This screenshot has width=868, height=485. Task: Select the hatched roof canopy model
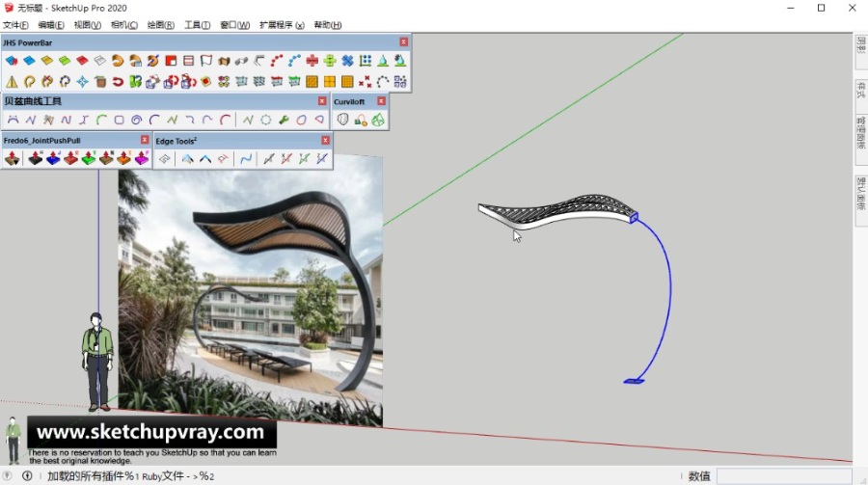coord(557,211)
